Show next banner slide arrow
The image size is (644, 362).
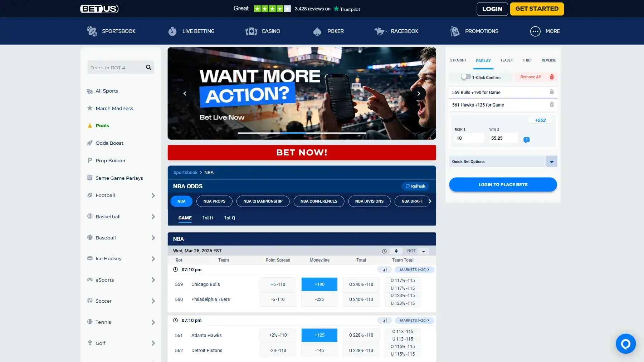(x=419, y=94)
